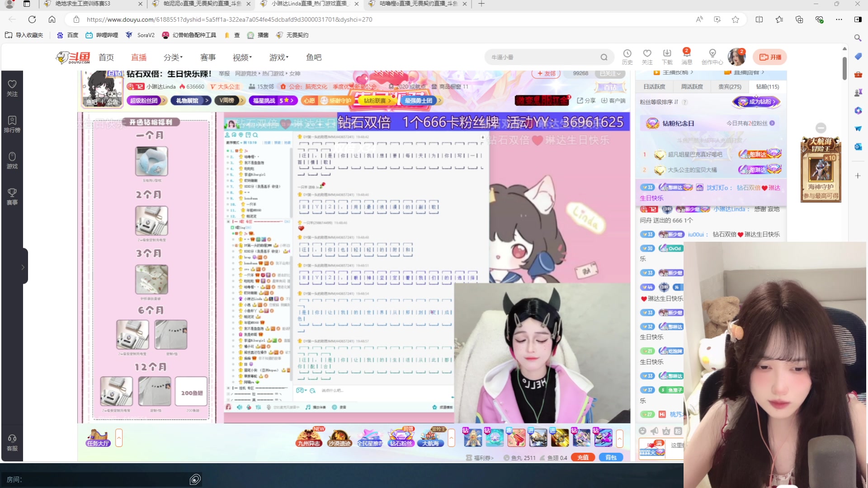The image size is (868, 488).
Task: Switch to 钻粉(115) tab
Action: point(767,86)
